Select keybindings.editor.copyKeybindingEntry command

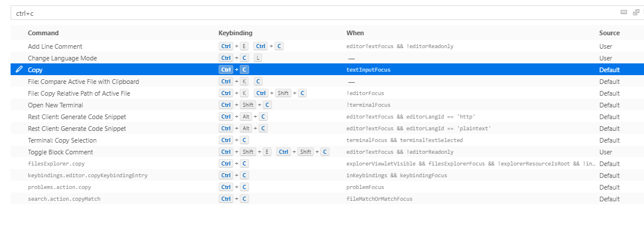pyautogui.click(x=88, y=176)
